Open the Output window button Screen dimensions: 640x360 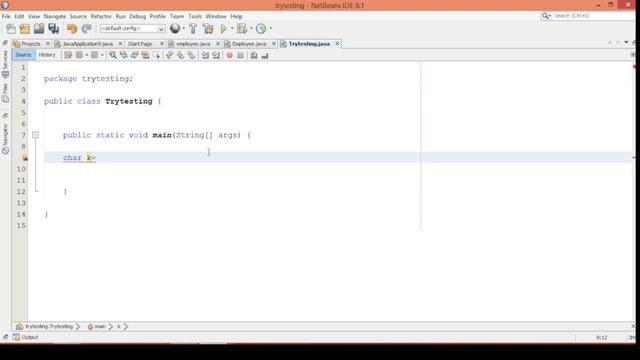pyautogui.click(x=25, y=337)
